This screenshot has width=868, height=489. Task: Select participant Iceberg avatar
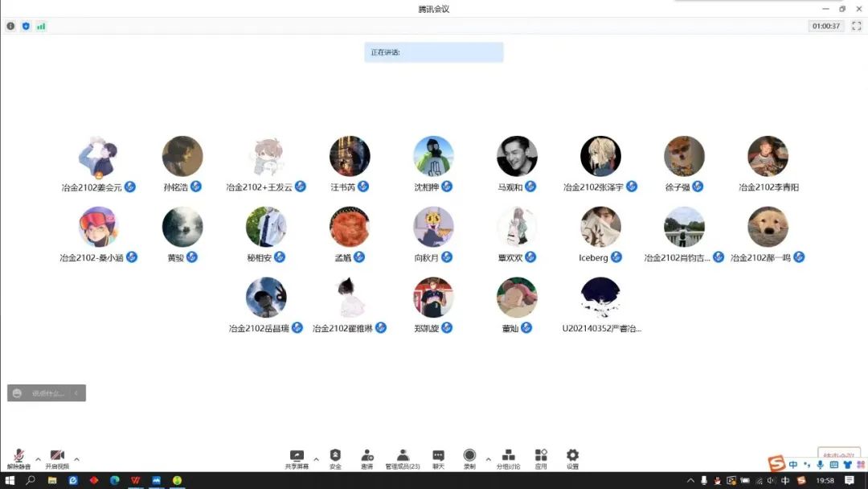click(600, 227)
